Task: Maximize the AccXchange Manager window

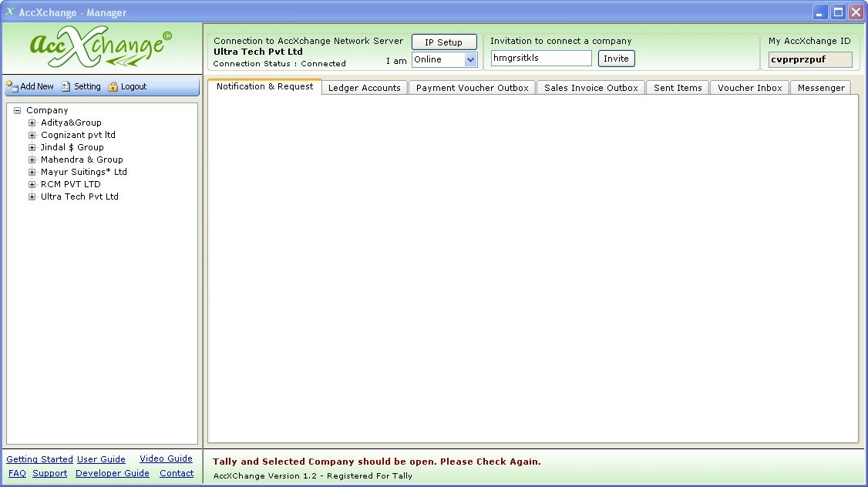Action: click(838, 12)
